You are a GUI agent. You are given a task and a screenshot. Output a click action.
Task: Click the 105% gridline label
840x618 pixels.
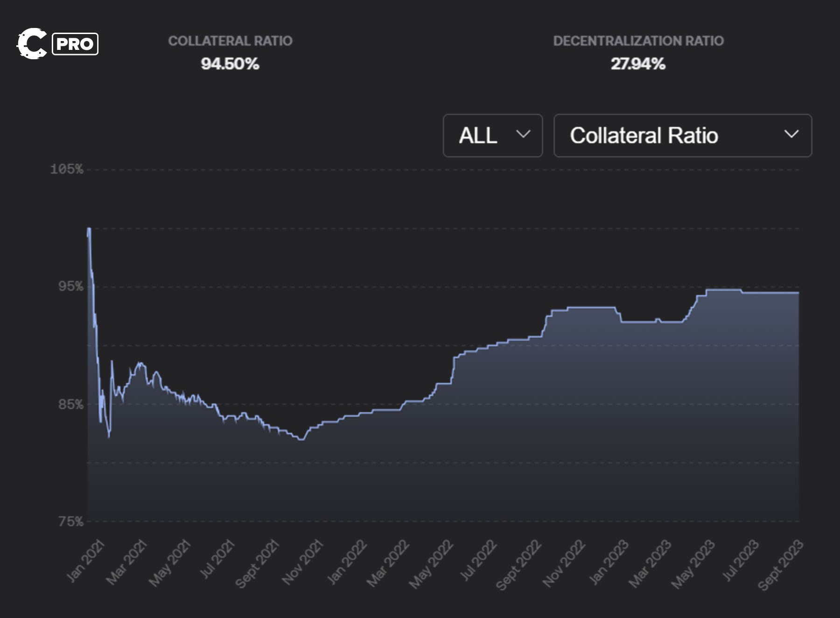[67, 170]
